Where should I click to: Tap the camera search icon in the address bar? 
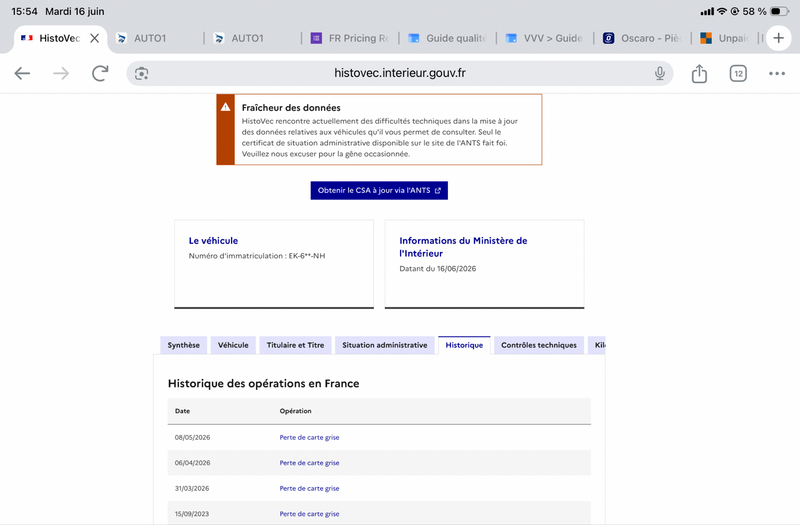pos(141,73)
